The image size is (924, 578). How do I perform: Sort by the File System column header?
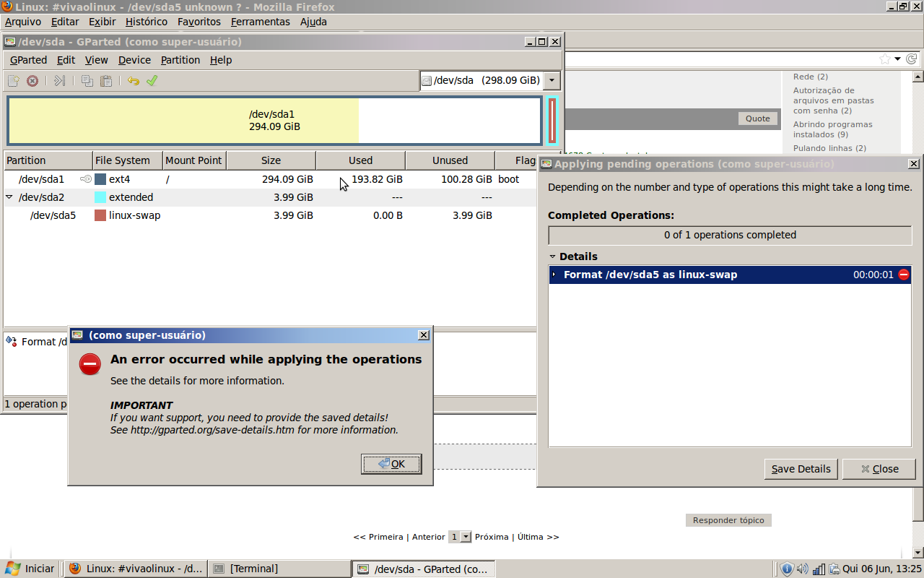pyautogui.click(x=127, y=160)
